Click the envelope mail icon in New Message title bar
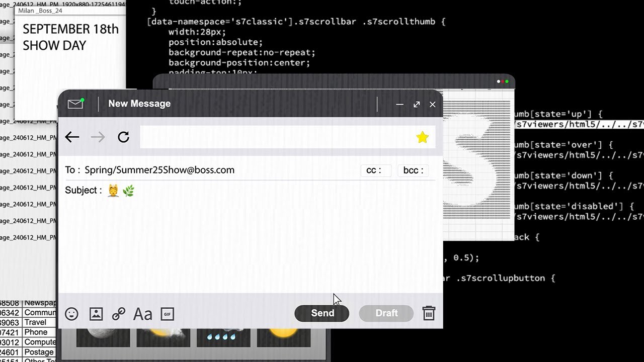Image resolution: width=644 pixels, height=362 pixels. click(75, 104)
